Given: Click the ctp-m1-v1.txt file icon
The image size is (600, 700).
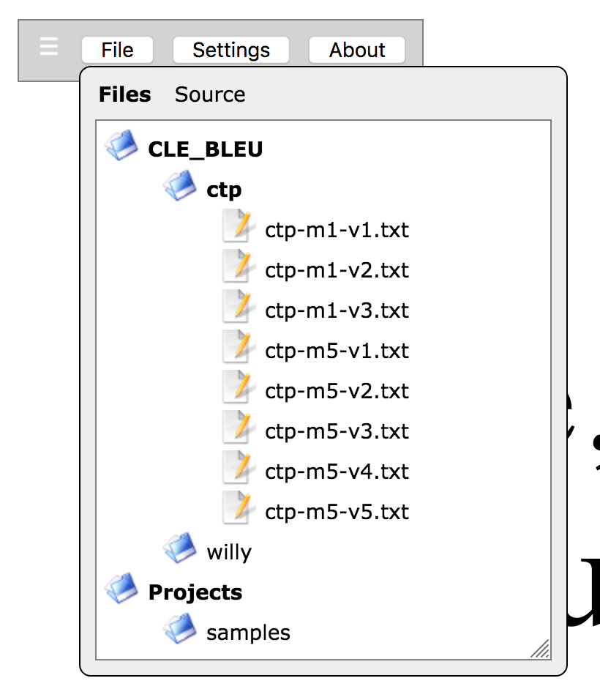Looking at the screenshot, I should pos(239,226).
